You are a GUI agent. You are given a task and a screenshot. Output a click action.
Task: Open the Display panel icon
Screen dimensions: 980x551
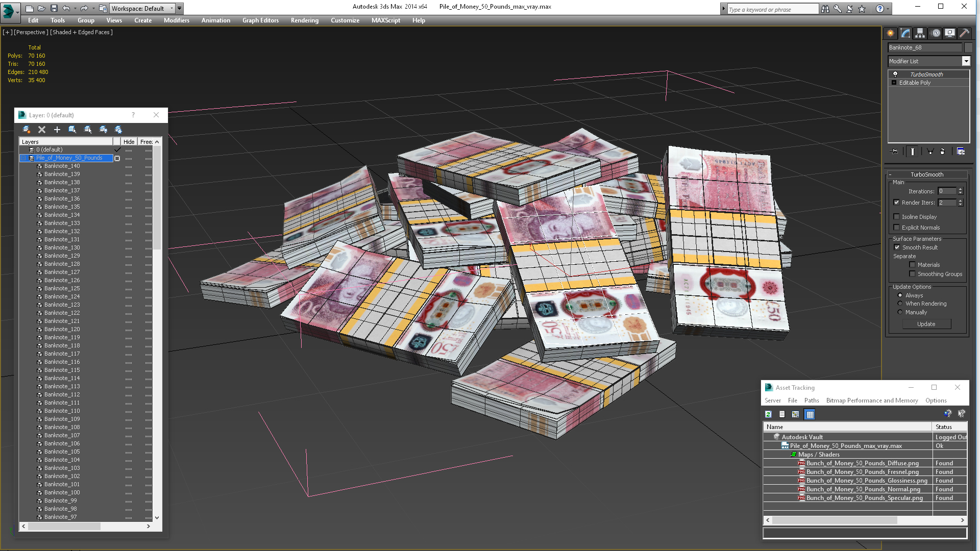click(x=950, y=33)
